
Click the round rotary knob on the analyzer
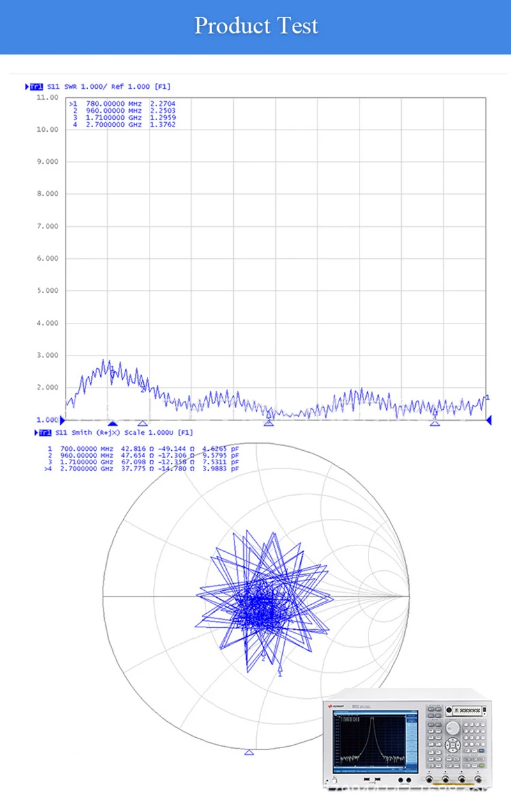[453, 726]
